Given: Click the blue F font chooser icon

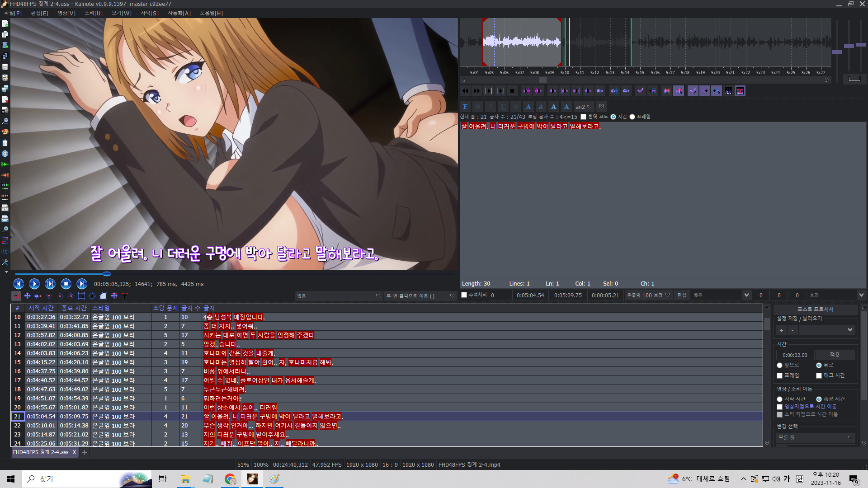Looking at the screenshot, I should point(465,107).
